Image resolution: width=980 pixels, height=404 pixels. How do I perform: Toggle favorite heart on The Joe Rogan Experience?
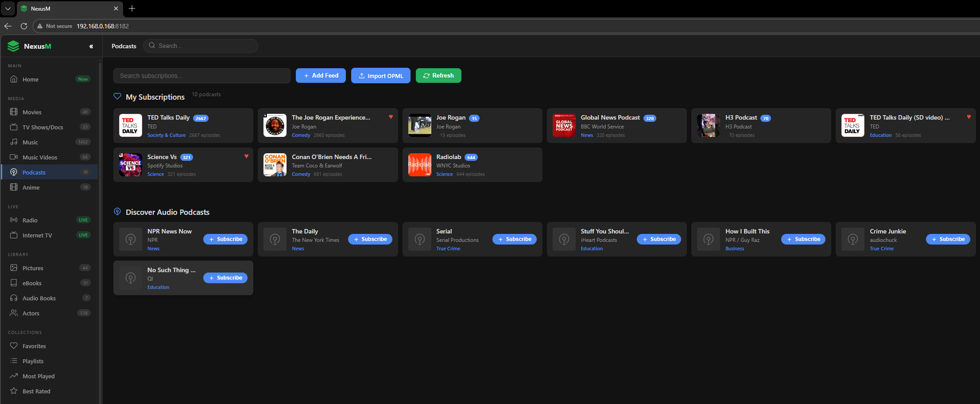click(x=391, y=117)
